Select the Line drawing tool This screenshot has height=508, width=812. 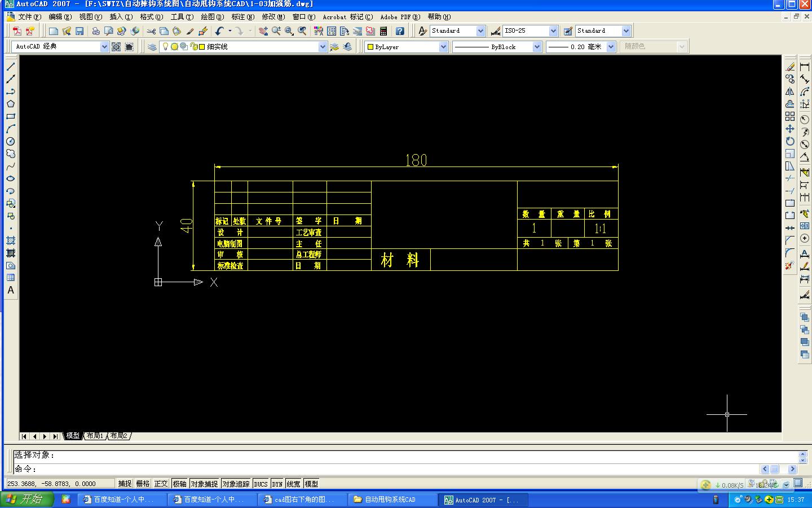point(11,67)
